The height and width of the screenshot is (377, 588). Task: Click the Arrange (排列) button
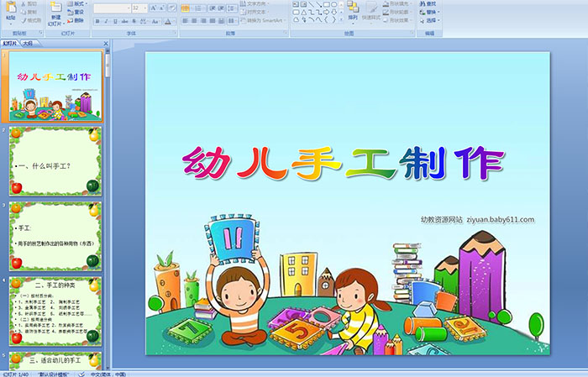point(353,13)
